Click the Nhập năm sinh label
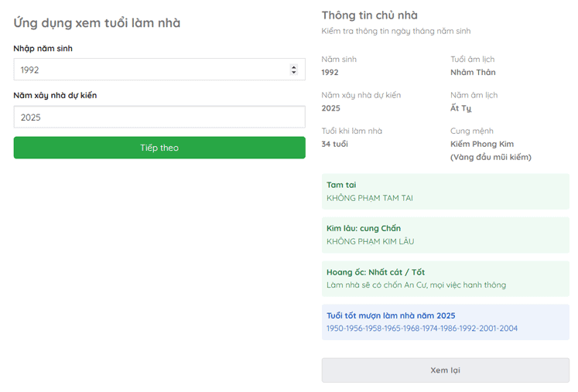Image resolution: width=578 pixels, height=392 pixels. click(43, 48)
